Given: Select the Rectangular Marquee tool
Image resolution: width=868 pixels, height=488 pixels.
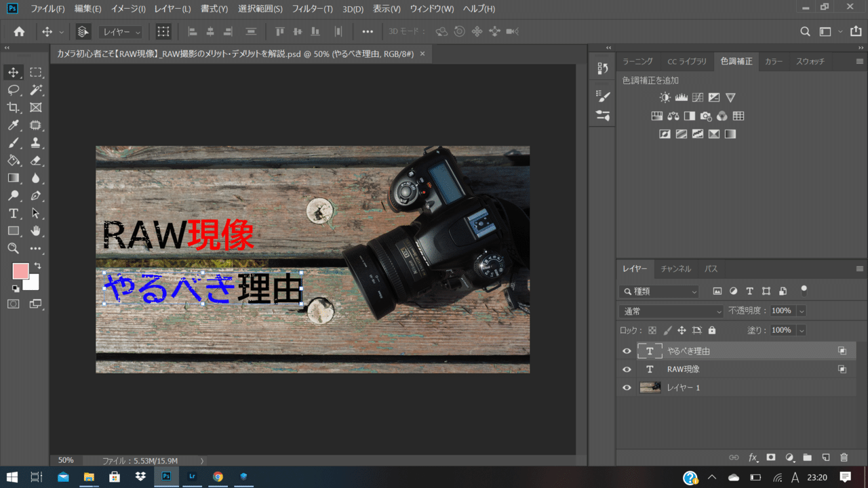Looking at the screenshot, I should point(36,73).
